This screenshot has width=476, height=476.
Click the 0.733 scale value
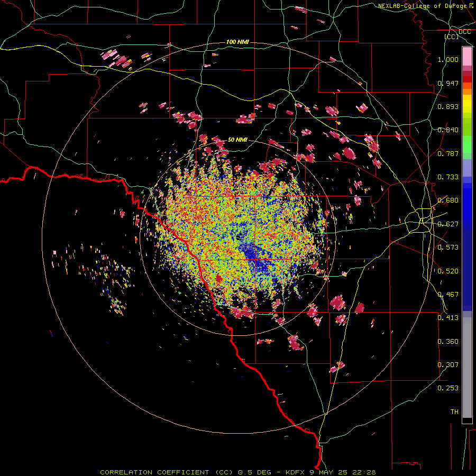pyautogui.click(x=448, y=177)
